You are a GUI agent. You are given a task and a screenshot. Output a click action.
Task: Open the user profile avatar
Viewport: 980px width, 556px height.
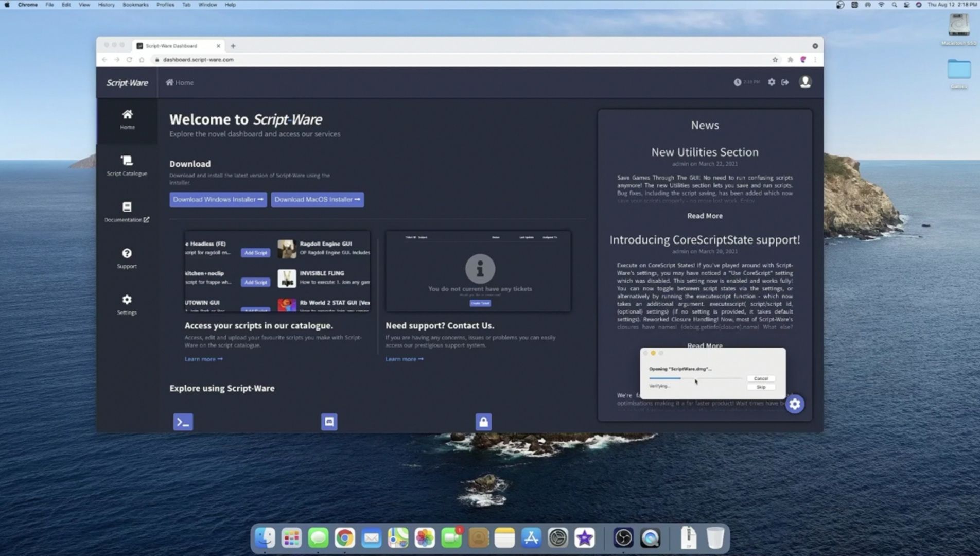tap(805, 82)
